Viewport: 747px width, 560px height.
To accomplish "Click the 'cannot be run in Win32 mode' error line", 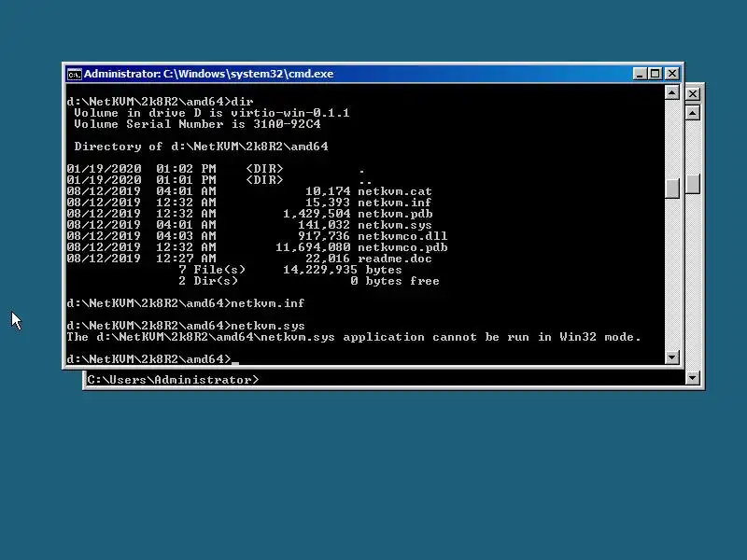I will pyautogui.click(x=354, y=337).
